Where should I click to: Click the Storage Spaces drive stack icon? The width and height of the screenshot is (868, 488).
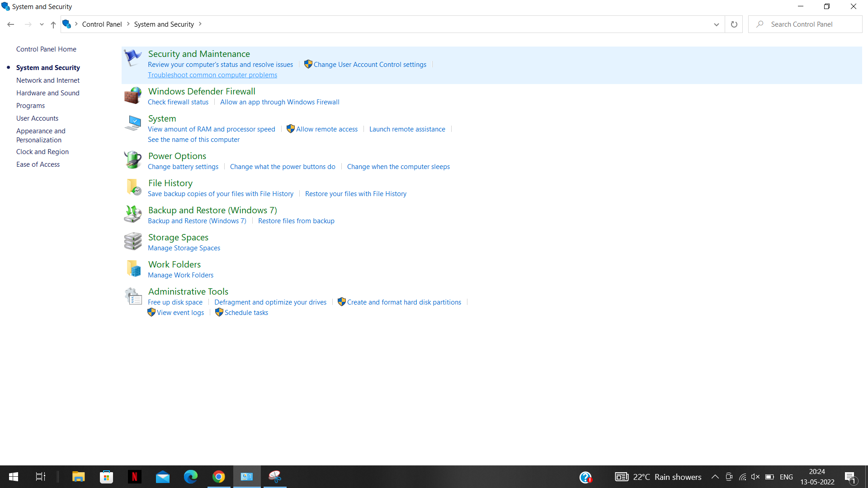pos(132,241)
